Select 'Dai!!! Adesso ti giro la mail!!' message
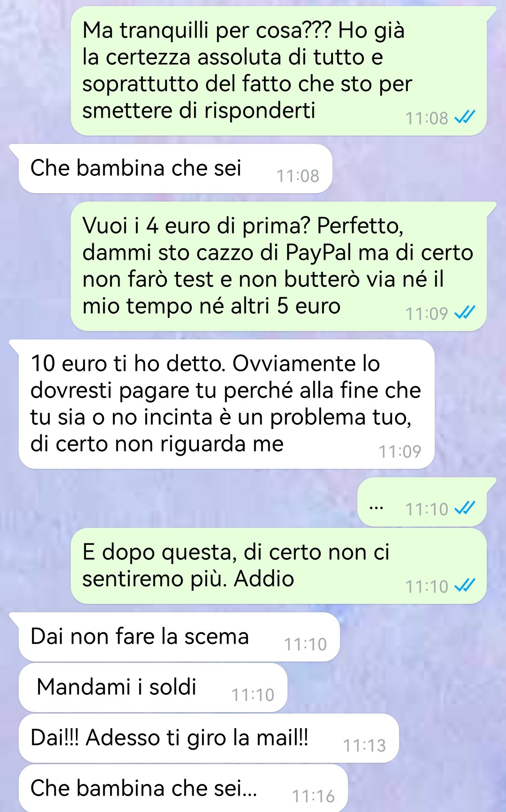506x812 pixels. pos(209,738)
